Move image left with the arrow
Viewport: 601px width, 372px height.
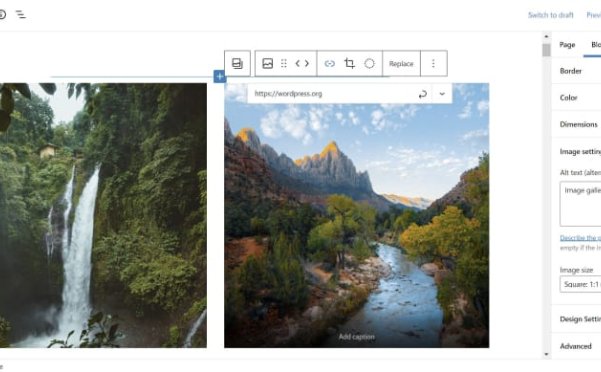298,63
